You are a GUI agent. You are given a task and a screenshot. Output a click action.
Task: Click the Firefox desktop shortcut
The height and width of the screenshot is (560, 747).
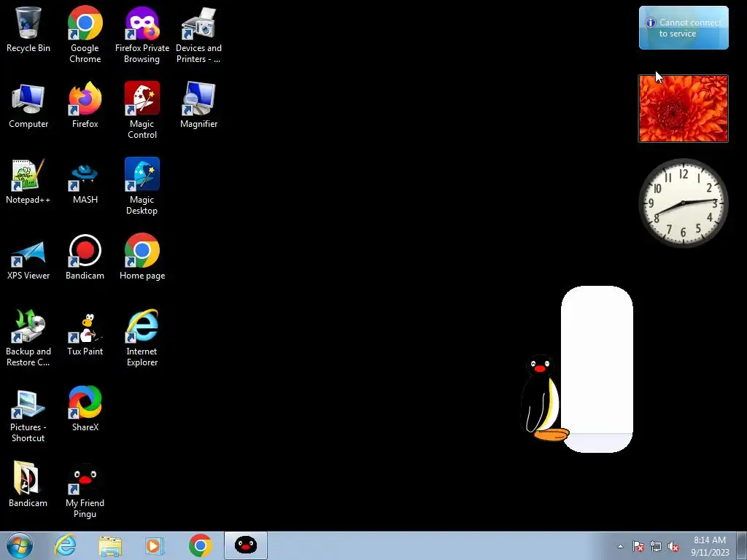85,106
